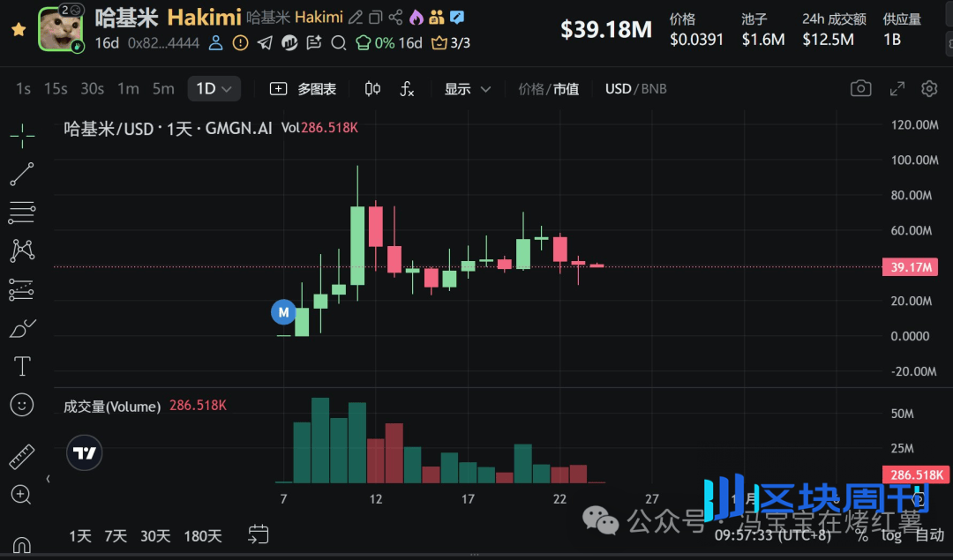Enter fullscreen chart mode
This screenshot has height=560, width=953.
point(897,88)
